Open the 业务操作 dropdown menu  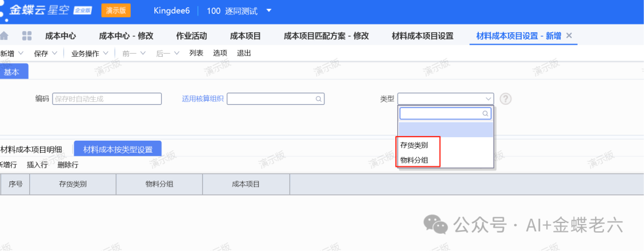[x=105, y=53]
